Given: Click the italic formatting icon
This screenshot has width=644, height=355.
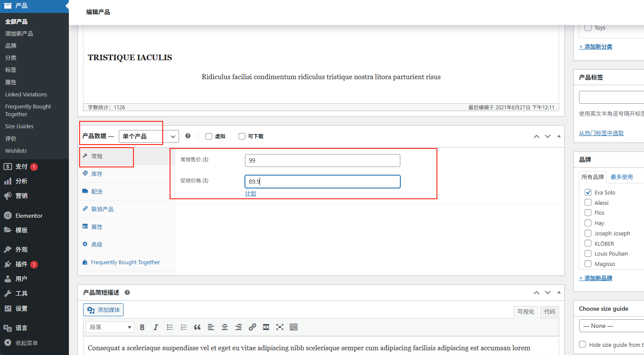Looking at the screenshot, I should pos(156,327).
